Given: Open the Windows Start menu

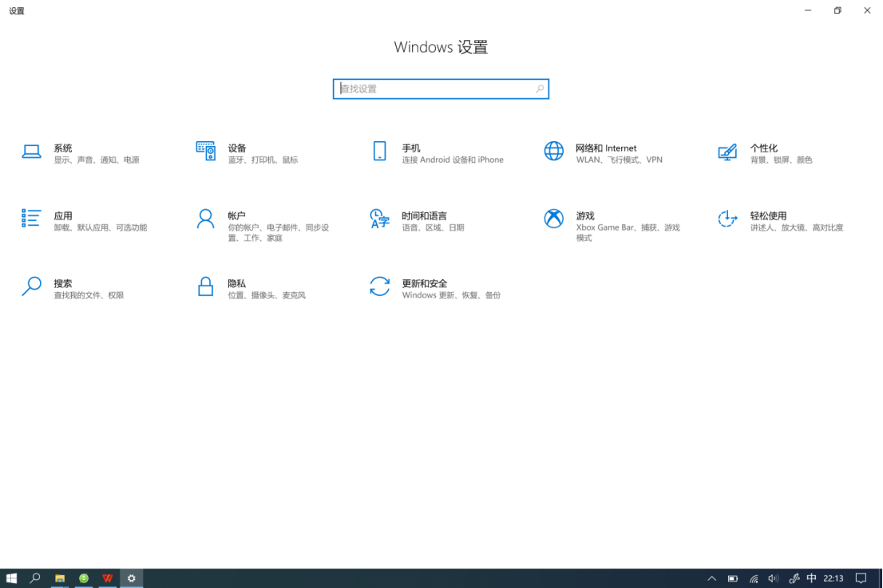Looking at the screenshot, I should pyautogui.click(x=11, y=578).
